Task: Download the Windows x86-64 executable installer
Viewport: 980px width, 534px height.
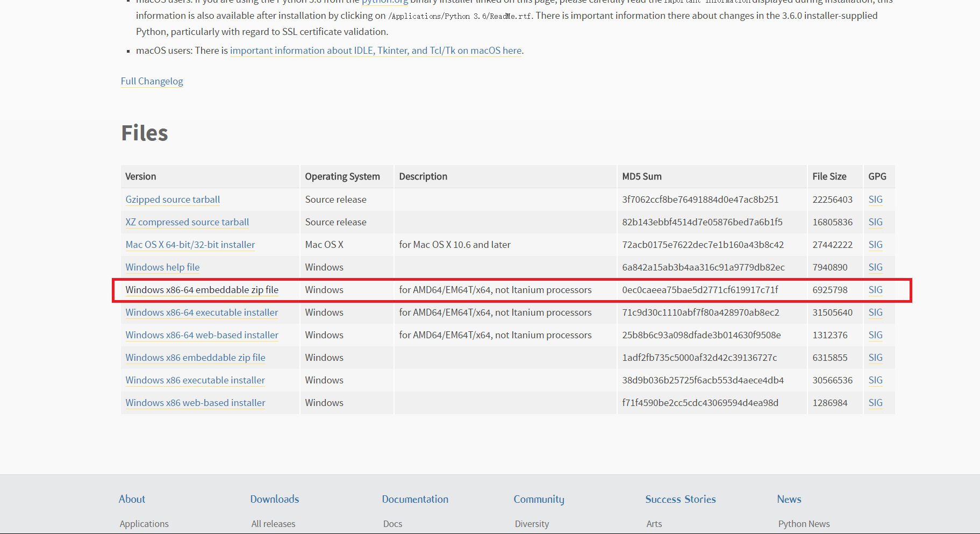Action: (202, 312)
